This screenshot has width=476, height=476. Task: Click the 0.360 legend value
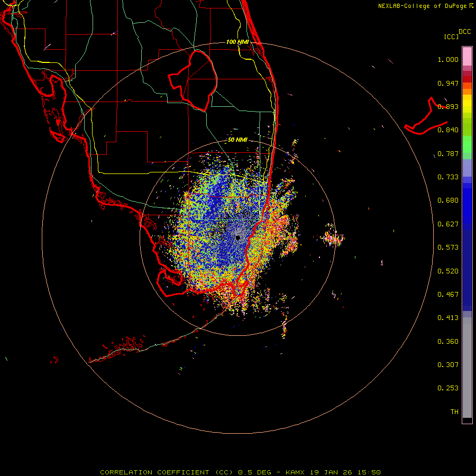(448, 342)
